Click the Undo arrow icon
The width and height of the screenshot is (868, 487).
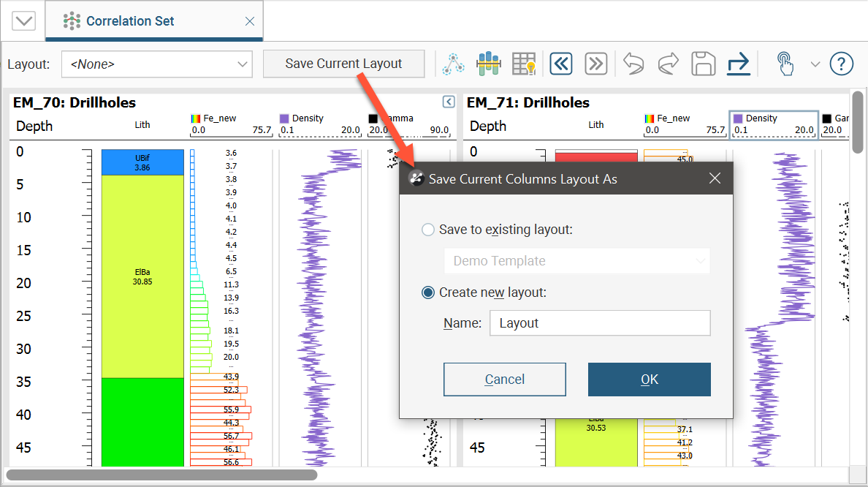point(633,64)
